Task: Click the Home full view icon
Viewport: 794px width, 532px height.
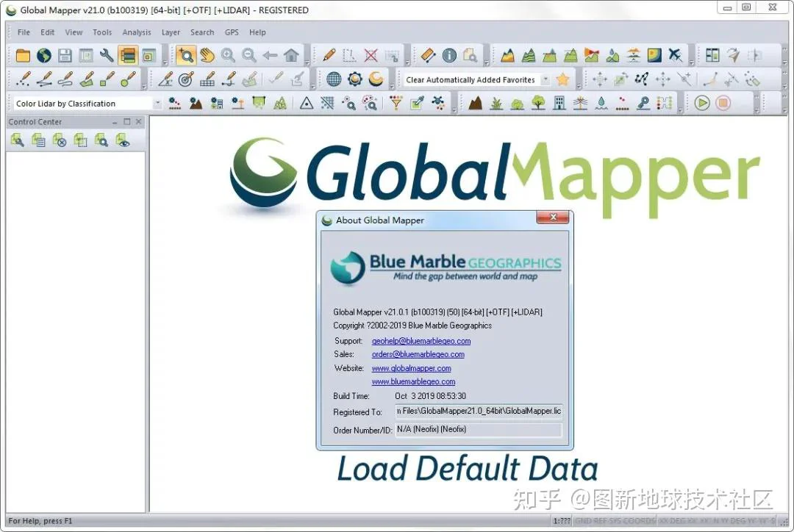Action: [x=291, y=55]
